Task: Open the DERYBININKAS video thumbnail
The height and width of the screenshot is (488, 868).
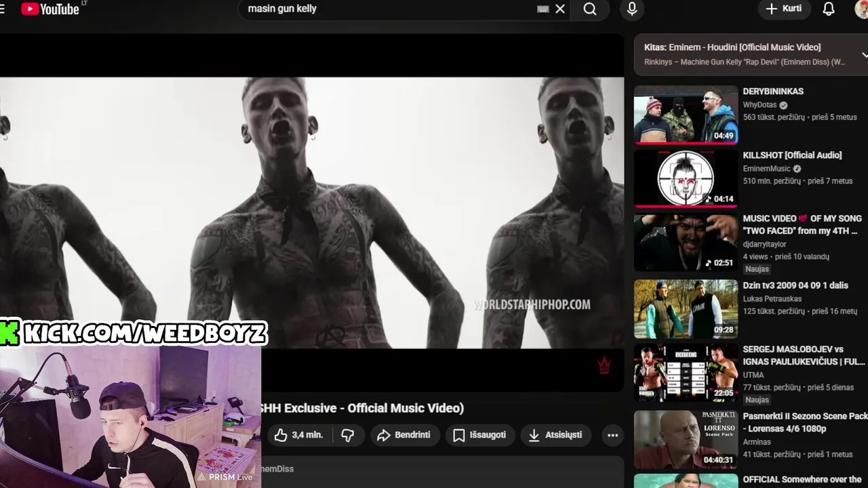Action: (686, 115)
